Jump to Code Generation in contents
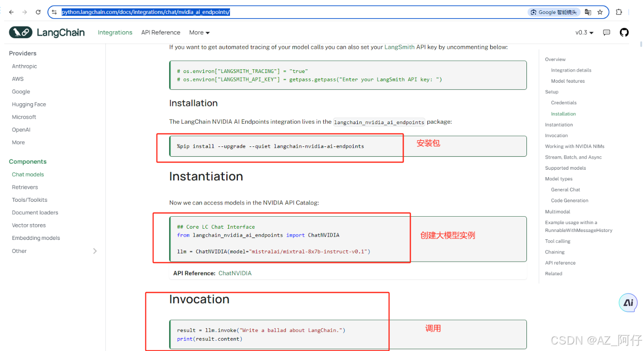 point(570,201)
